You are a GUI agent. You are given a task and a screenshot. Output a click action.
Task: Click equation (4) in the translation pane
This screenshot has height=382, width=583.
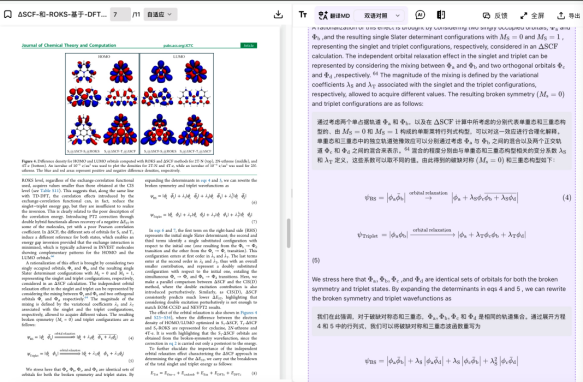(441, 198)
